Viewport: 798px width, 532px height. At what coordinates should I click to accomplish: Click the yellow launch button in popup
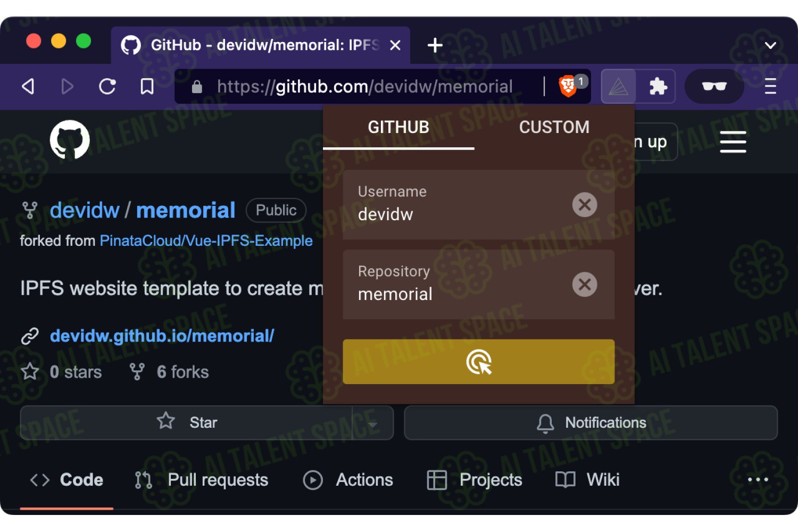(479, 362)
